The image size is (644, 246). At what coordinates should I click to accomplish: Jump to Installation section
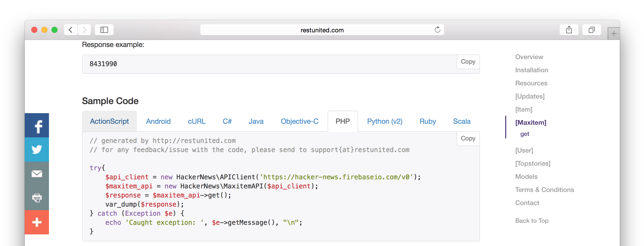pos(531,70)
